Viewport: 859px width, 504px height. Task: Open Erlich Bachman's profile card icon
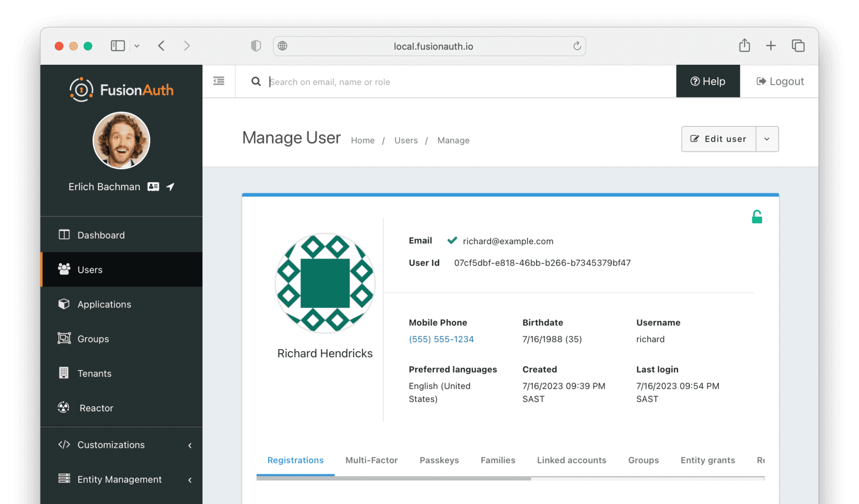[154, 187]
